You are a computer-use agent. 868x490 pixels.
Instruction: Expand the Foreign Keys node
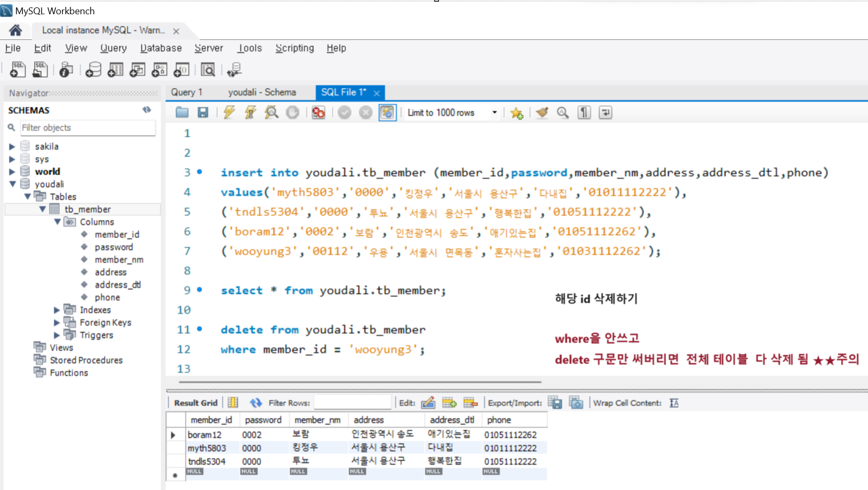[x=57, y=322]
